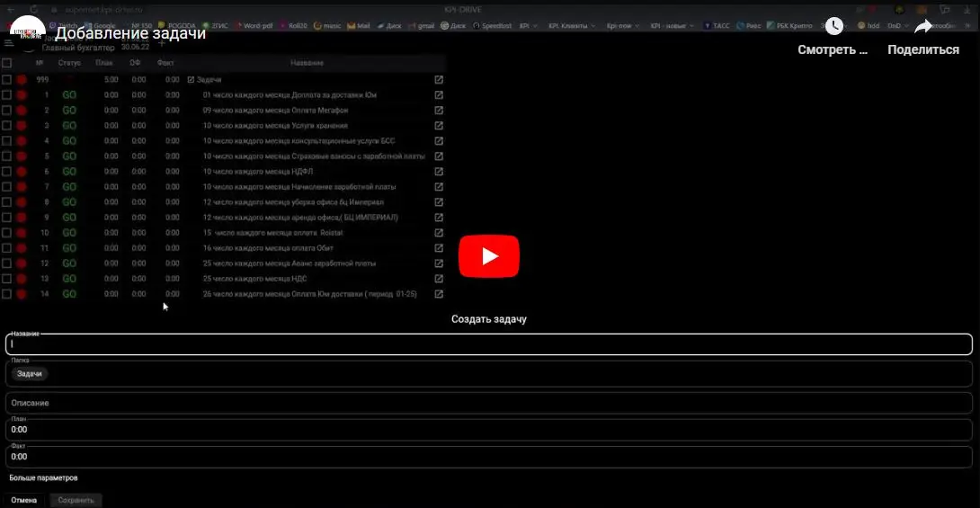Check the box for 'Оплата Мегафон'
Image resolution: width=980 pixels, height=508 pixels.
[7, 111]
